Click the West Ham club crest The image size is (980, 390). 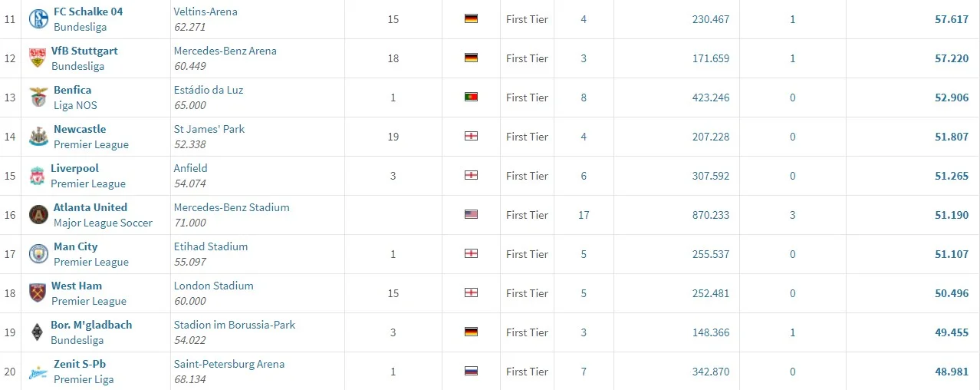click(x=37, y=293)
